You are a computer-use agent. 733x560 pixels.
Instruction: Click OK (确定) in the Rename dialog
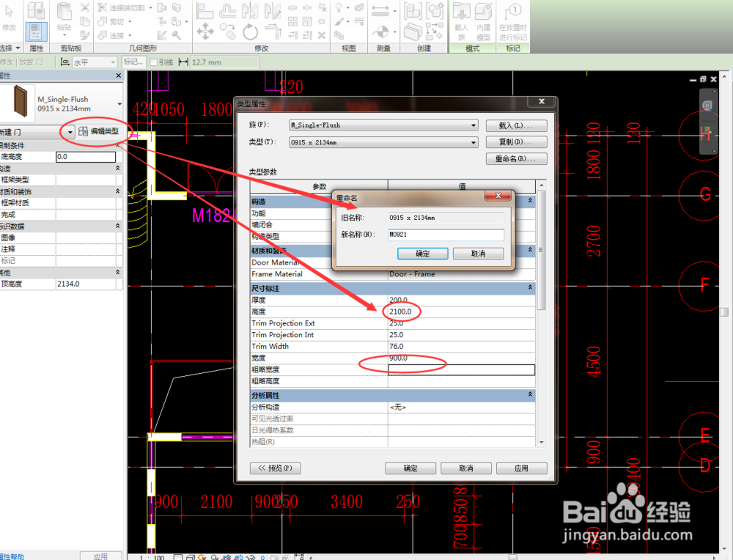click(x=423, y=254)
